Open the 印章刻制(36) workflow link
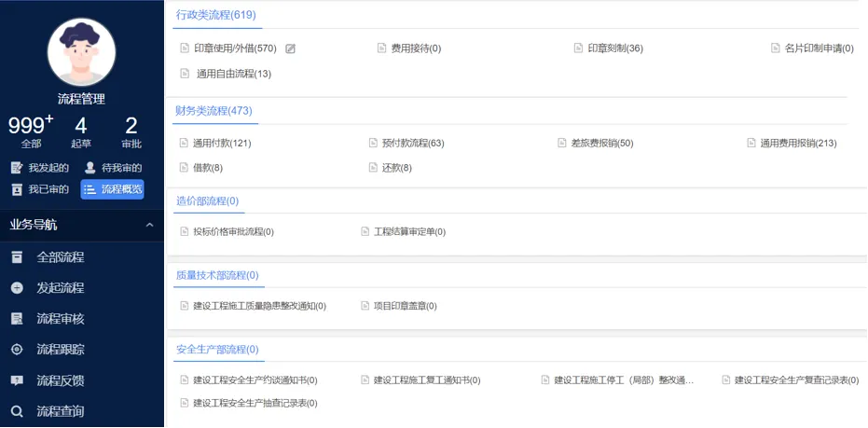 coord(614,48)
